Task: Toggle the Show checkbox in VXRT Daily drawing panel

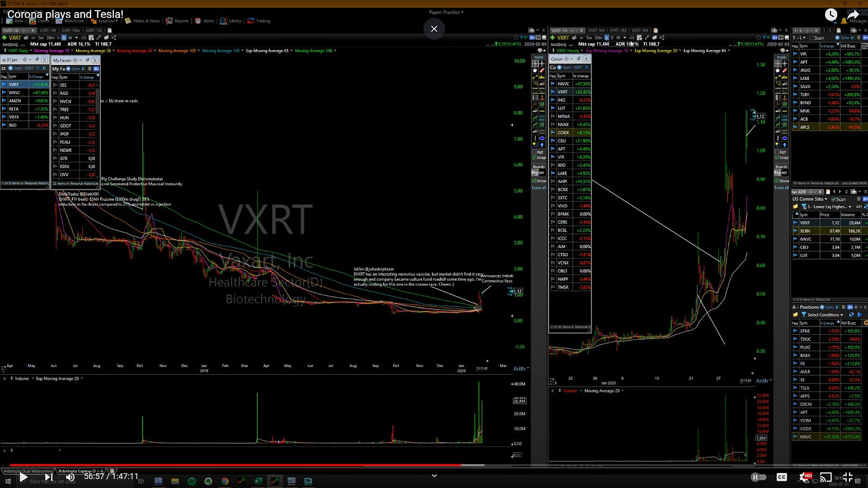Action: (534, 181)
